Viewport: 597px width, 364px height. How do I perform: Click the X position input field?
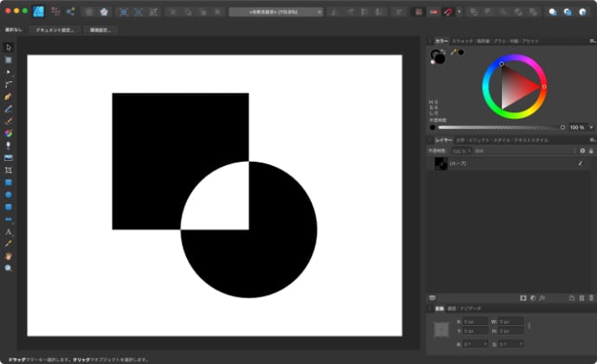475,321
